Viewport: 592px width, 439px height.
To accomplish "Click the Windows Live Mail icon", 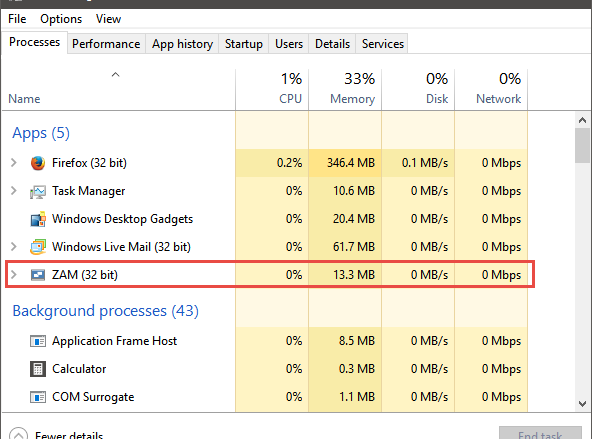I will click(x=38, y=247).
